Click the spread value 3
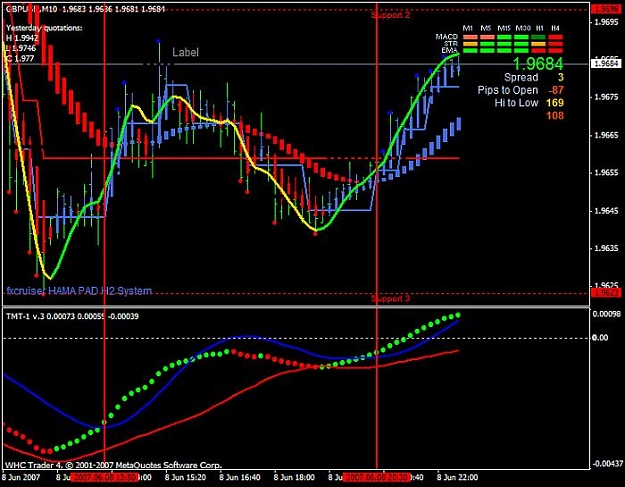Viewport: 625px width, 487px height. [x=560, y=77]
